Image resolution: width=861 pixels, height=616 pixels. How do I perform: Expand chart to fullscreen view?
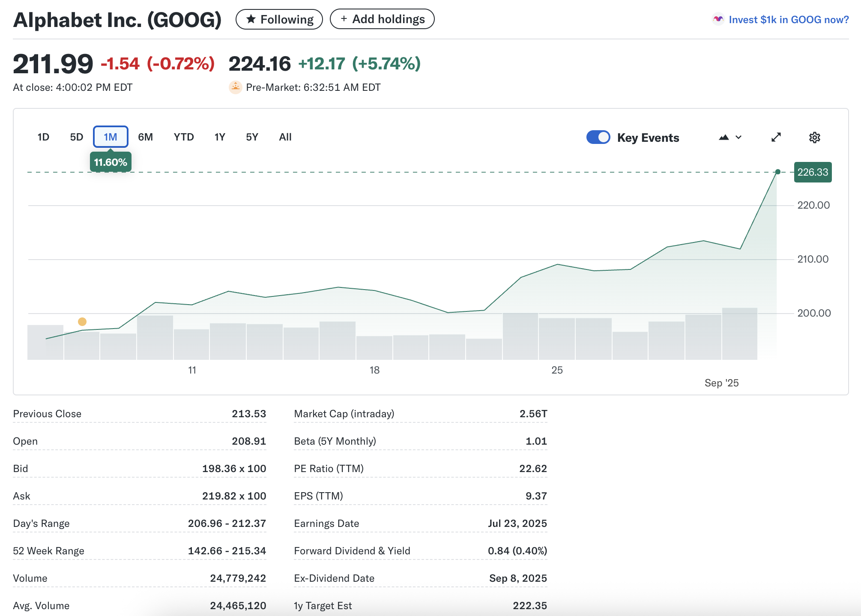pos(776,137)
